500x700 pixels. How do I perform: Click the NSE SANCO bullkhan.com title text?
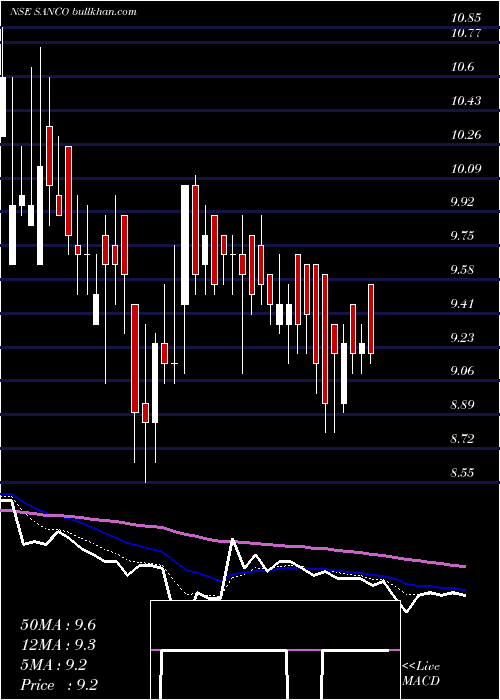pos(74,12)
